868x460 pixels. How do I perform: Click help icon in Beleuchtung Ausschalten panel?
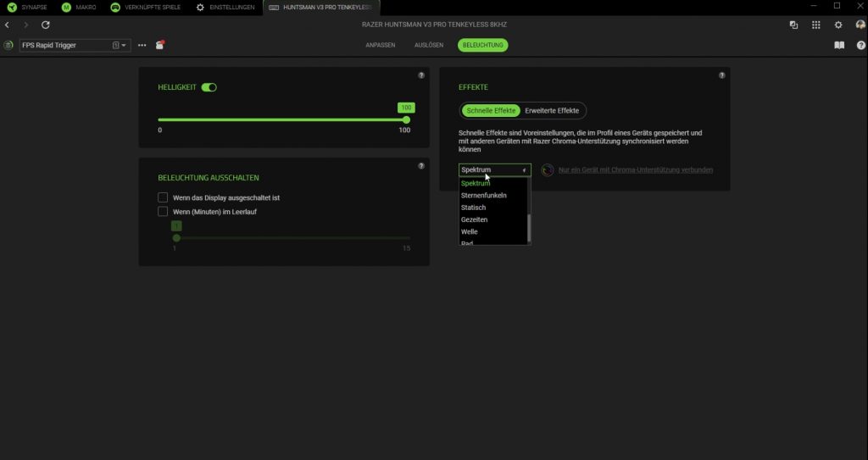pyautogui.click(x=421, y=166)
